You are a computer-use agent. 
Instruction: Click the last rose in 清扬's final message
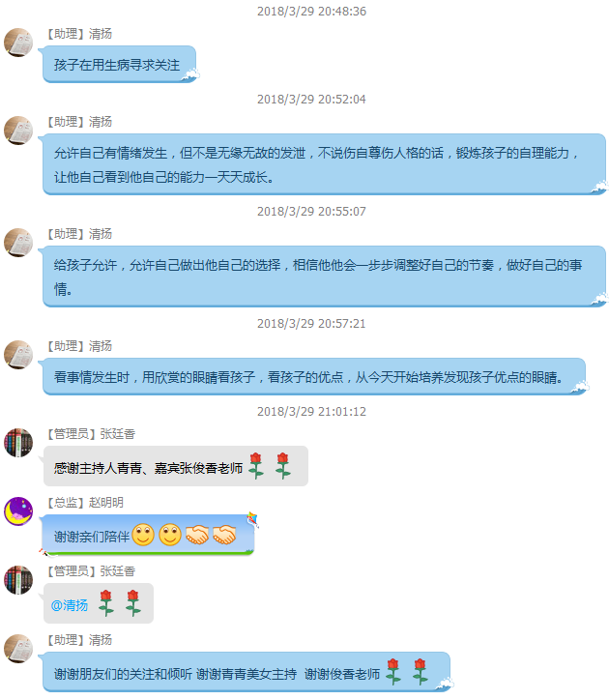click(x=420, y=672)
